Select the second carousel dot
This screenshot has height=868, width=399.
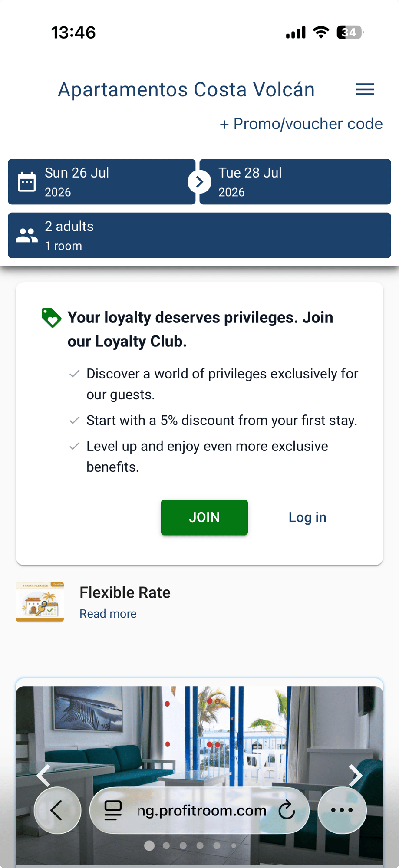(166, 845)
